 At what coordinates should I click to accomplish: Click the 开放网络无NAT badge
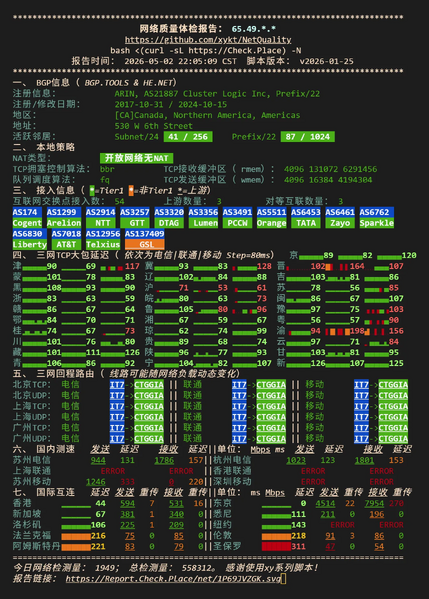point(136,158)
